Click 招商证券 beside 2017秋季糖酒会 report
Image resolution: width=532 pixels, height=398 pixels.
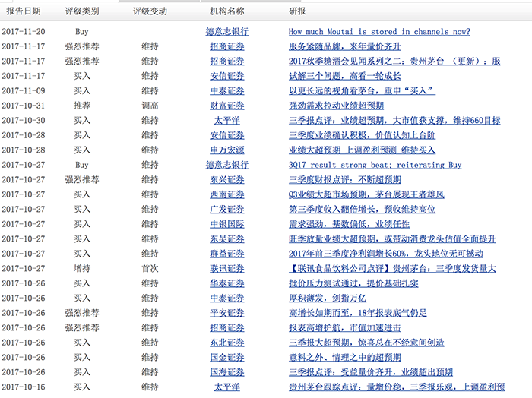point(227,61)
